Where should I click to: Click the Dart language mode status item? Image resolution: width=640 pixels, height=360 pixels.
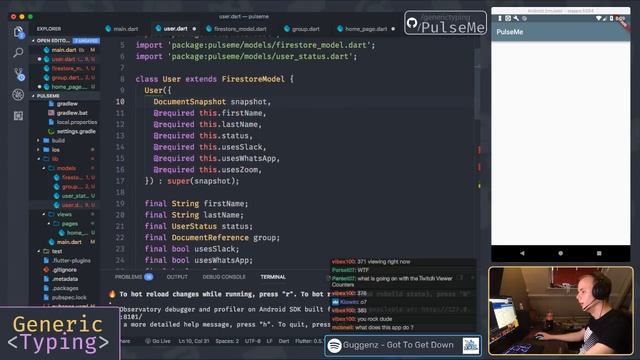[284, 341]
